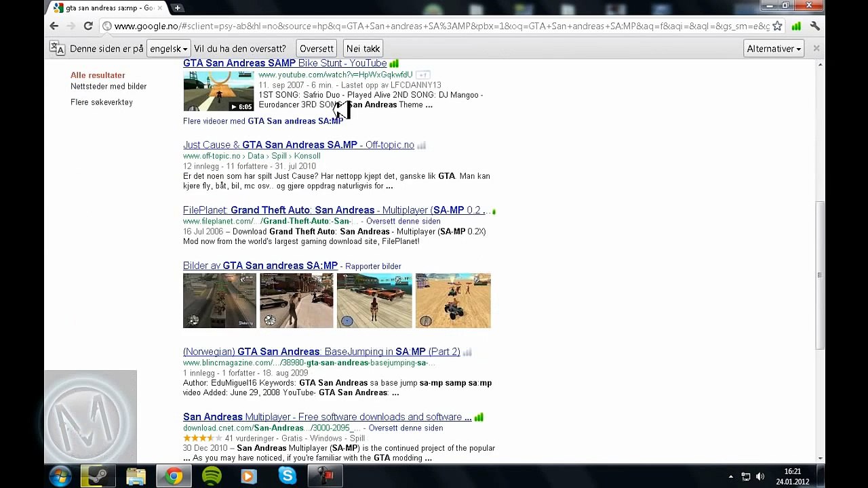Open GTA San Andreas SAMP Bike Stunt link
This screenshot has height=488, width=868.
tap(285, 63)
